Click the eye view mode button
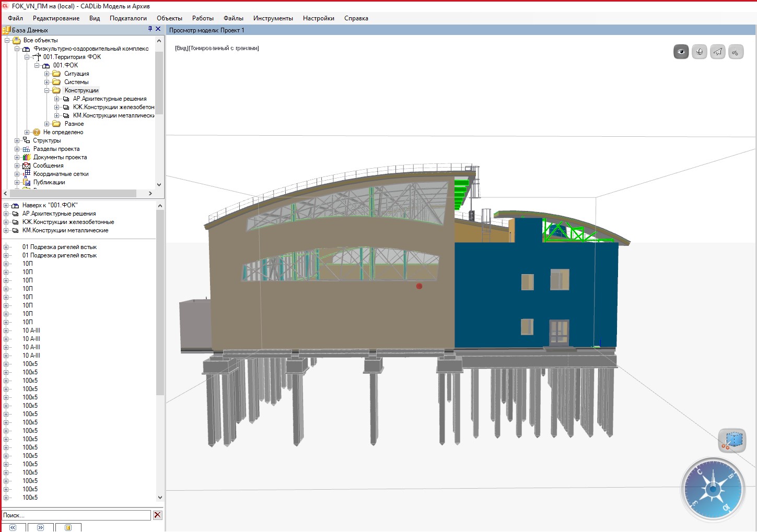Image resolution: width=757 pixels, height=532 pixels. tap(681, 52)
